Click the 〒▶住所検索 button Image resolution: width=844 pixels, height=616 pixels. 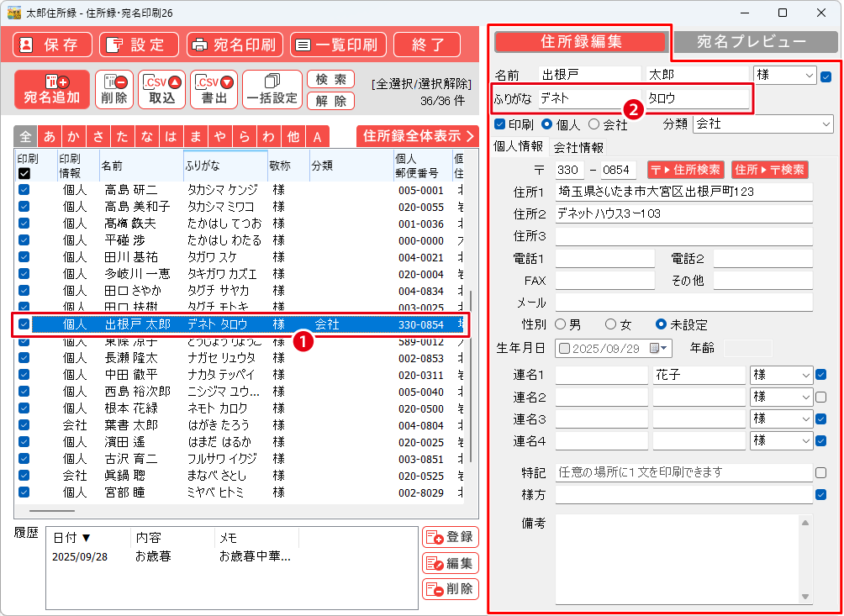(684, 170)
